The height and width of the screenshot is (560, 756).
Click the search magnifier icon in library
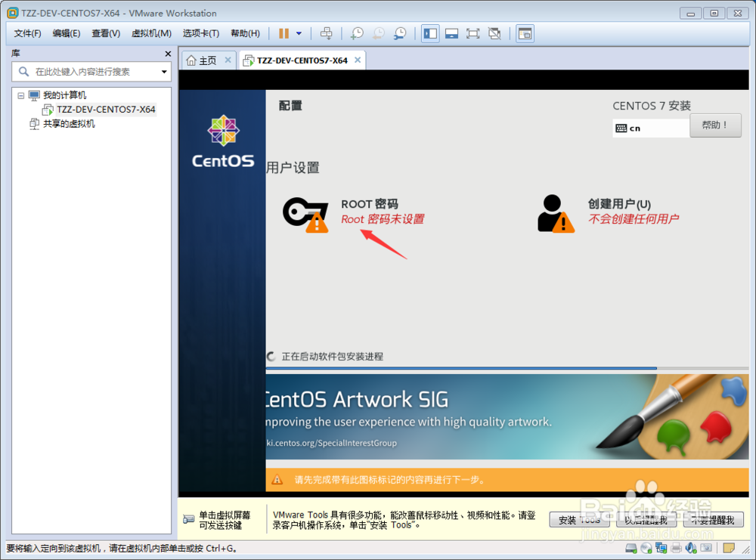(23, 72)
